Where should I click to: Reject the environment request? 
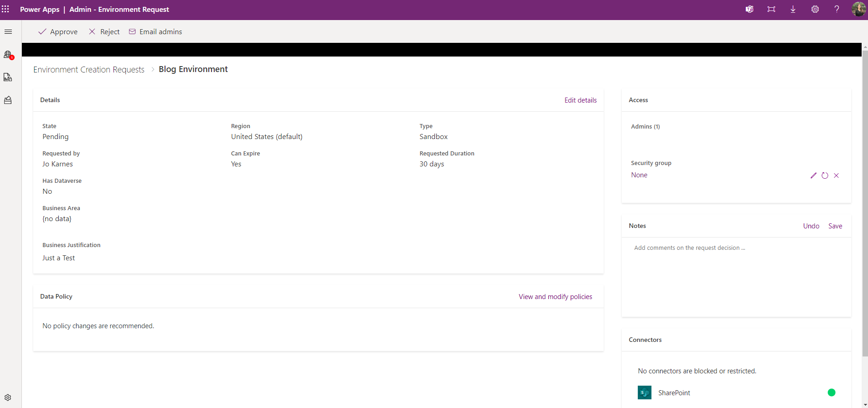tap(104, 32)
